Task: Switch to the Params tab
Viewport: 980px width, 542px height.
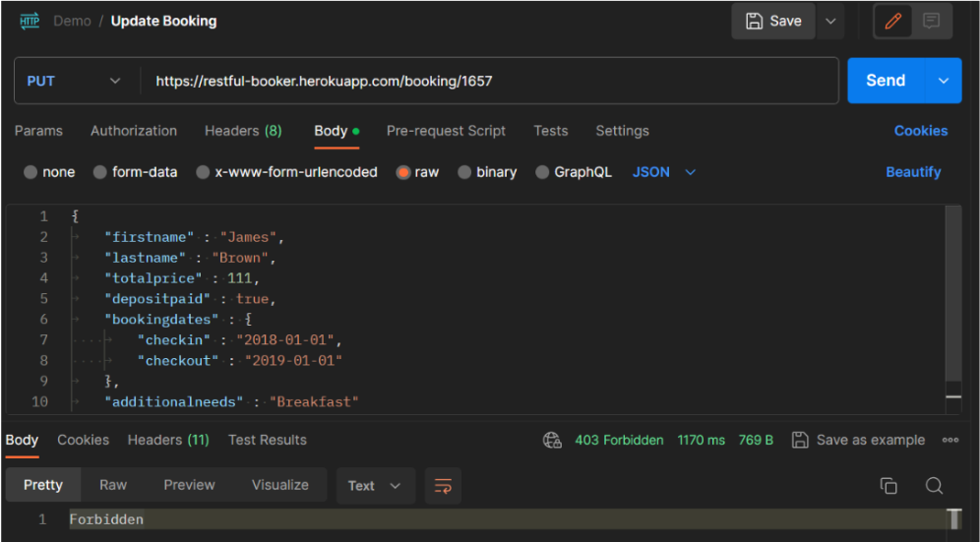Action: (x=38, y=131)
